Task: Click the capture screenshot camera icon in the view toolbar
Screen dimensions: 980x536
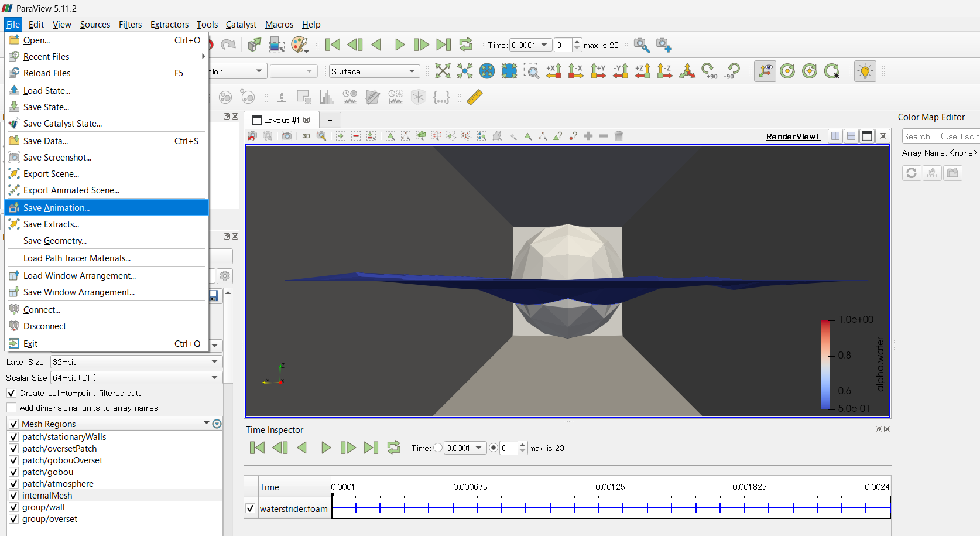Action: [x=287, y=136]
